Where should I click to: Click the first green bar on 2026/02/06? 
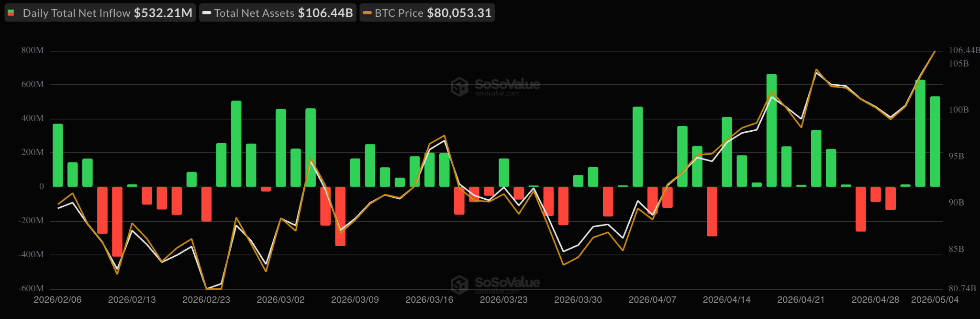[57, 155]
